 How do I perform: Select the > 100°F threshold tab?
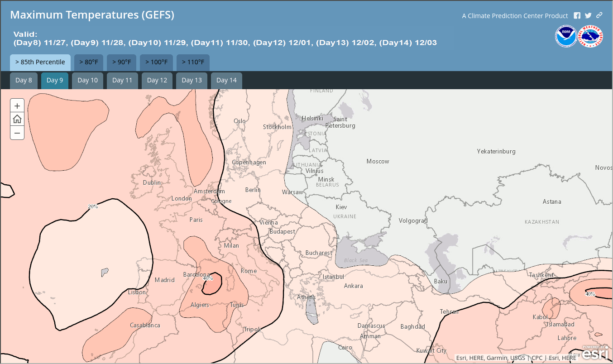(x=156, y=62)
